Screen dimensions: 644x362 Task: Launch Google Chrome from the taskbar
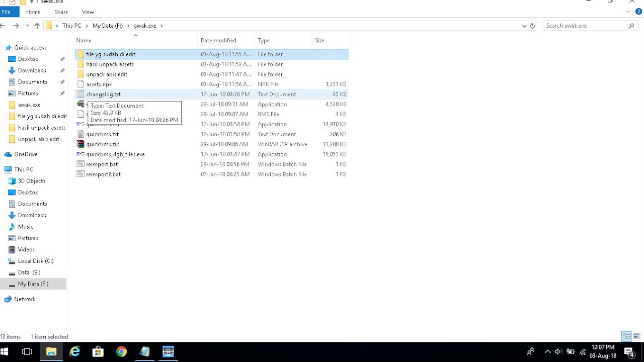[x=121, y=352]
